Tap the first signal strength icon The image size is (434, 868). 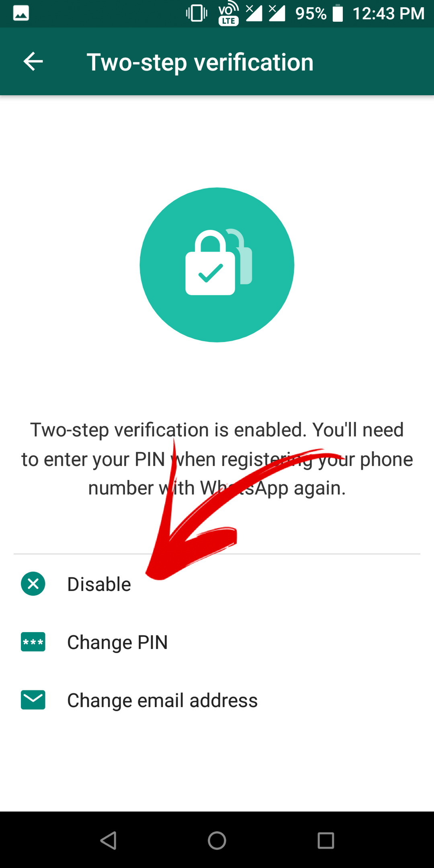point(254,13)
